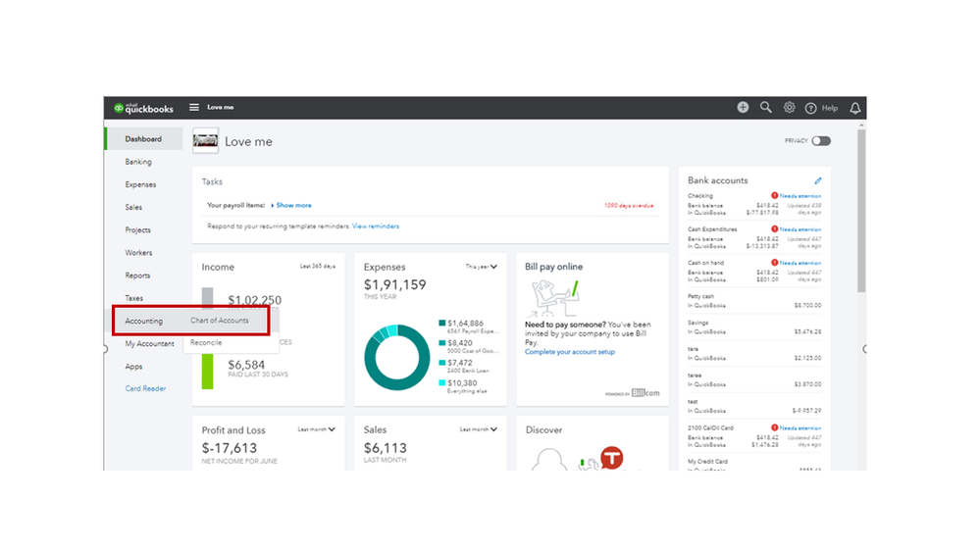
Task: Click the Help question mark icon
Action: (810, 108)
